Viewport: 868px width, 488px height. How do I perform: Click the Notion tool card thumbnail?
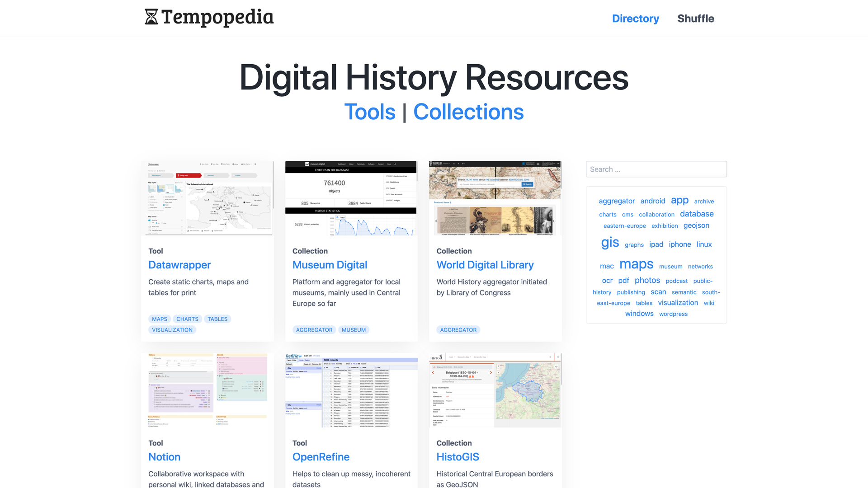coord(206,390)
